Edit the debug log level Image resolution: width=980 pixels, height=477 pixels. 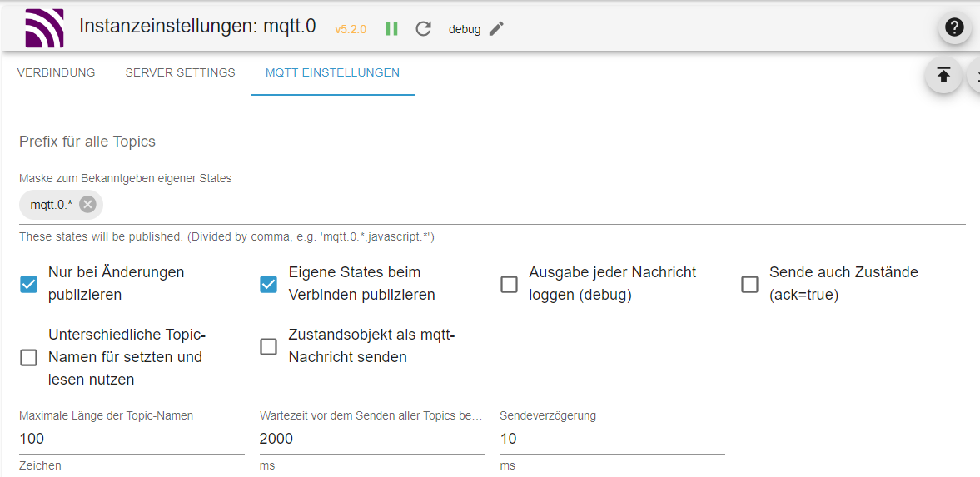click(x=496, y=28)
